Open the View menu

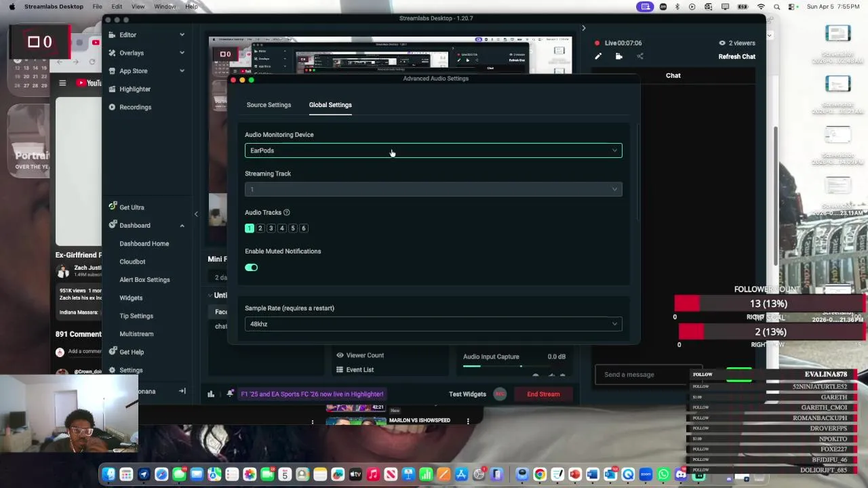point(138,7)
